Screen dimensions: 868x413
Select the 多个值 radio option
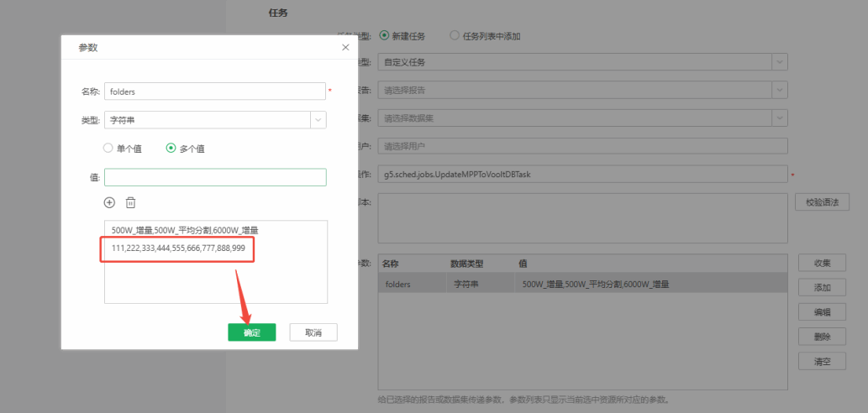[171, 149]
